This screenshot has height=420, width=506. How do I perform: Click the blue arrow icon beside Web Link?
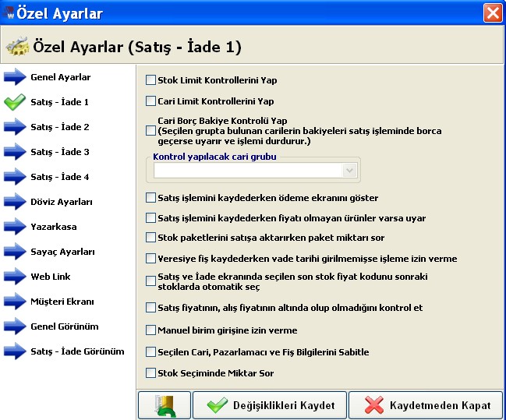15,277
